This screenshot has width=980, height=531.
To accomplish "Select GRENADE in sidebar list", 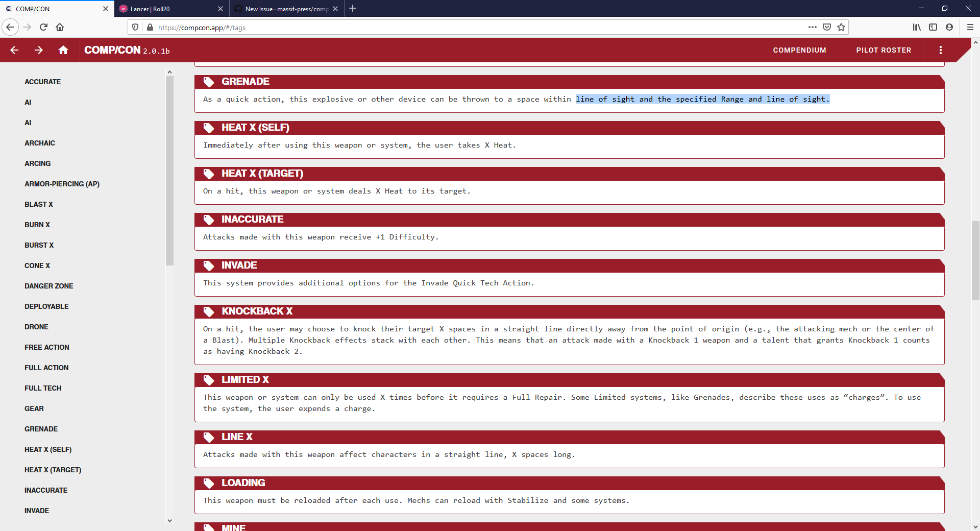I will [x=41, y=429].
